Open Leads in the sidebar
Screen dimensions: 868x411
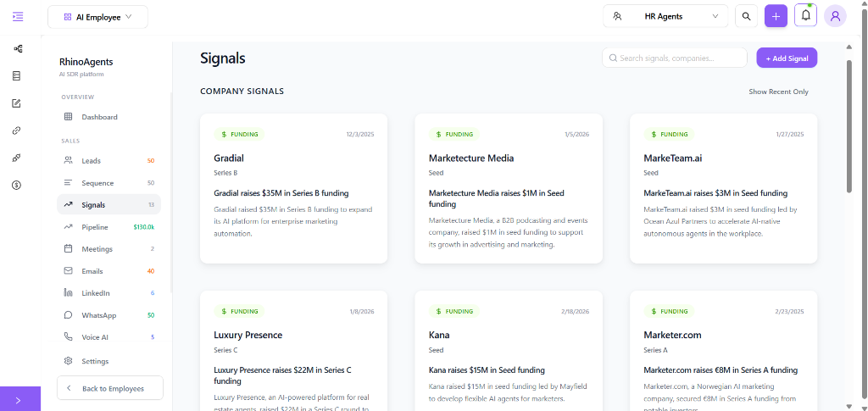109,161
